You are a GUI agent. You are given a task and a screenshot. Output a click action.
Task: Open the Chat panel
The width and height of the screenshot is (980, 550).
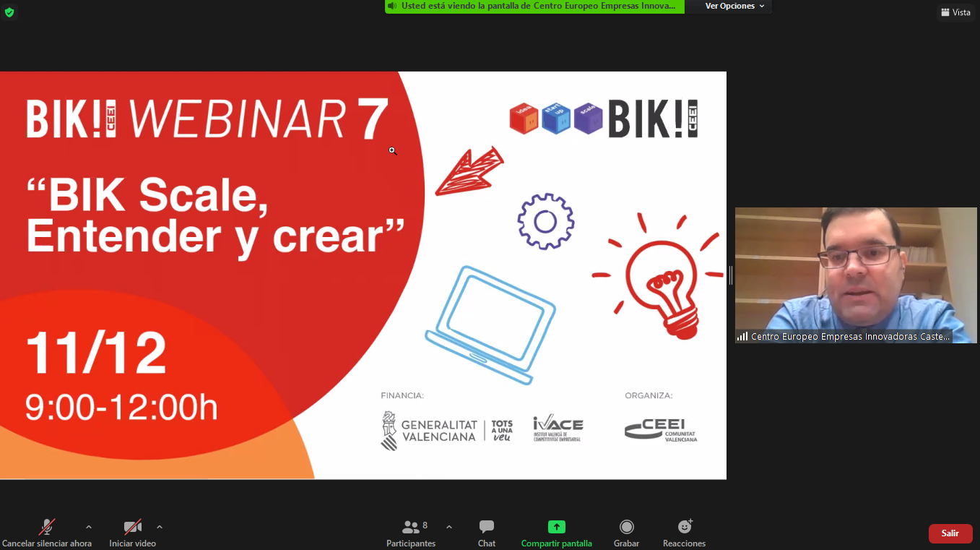click(487, 533)
